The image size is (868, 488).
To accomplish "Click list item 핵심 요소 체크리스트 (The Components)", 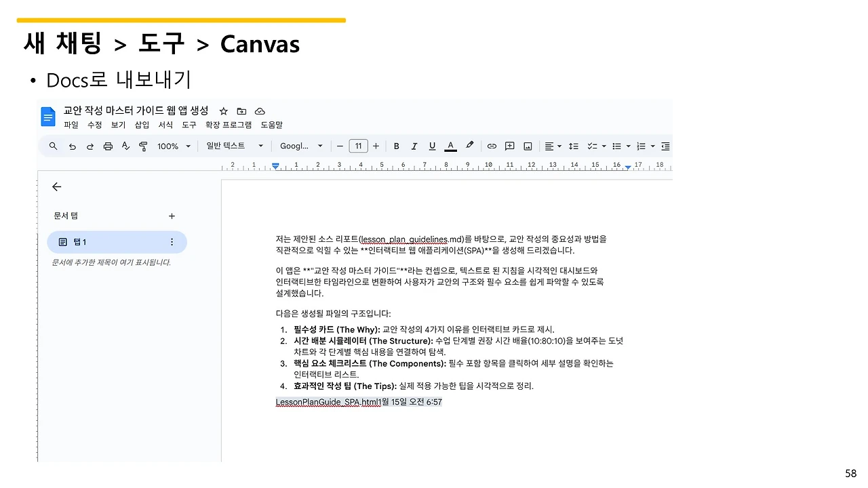I will (x=454, y=369).
